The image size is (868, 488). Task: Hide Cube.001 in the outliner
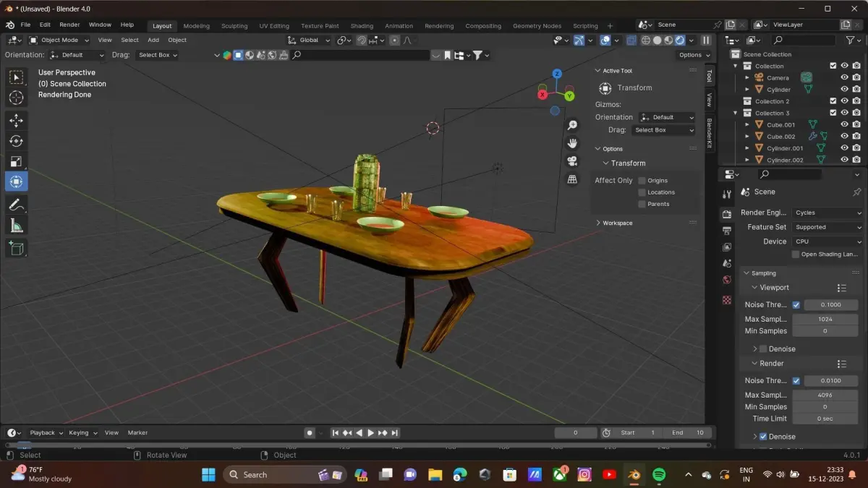844,124
